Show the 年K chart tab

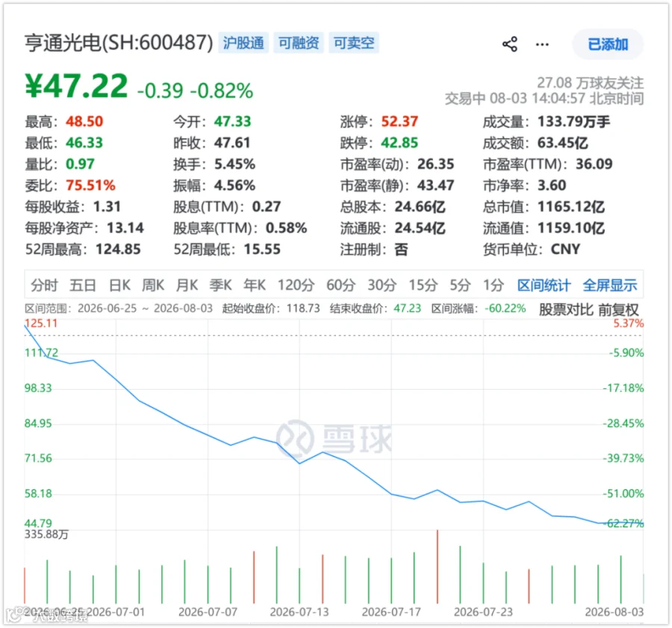tap(255, 285)
